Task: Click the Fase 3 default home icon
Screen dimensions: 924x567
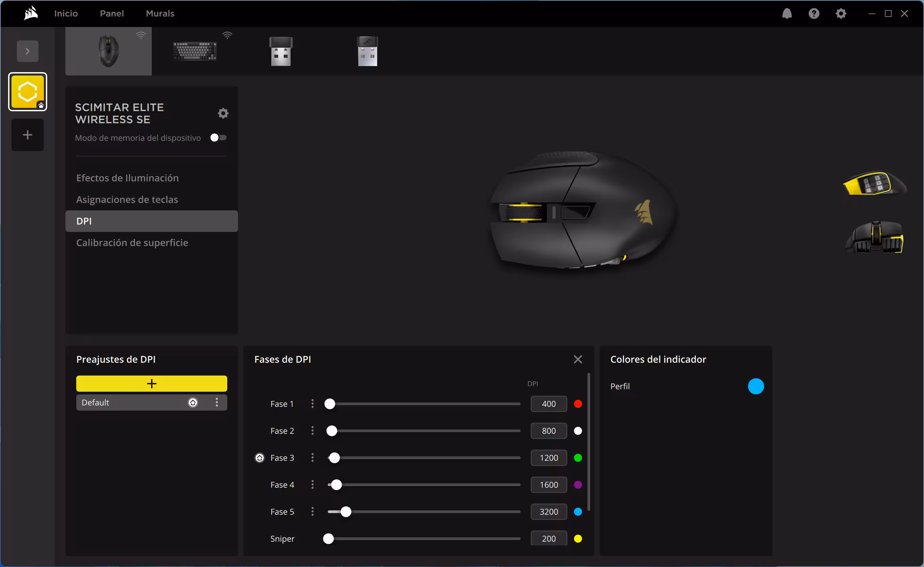Action: [x=260, y=458]
